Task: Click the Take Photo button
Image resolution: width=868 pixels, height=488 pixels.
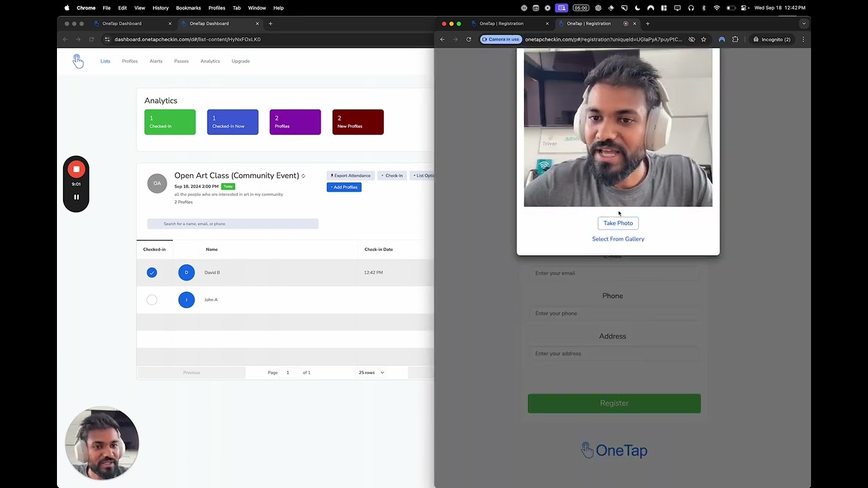Action: tap(618, 223)
